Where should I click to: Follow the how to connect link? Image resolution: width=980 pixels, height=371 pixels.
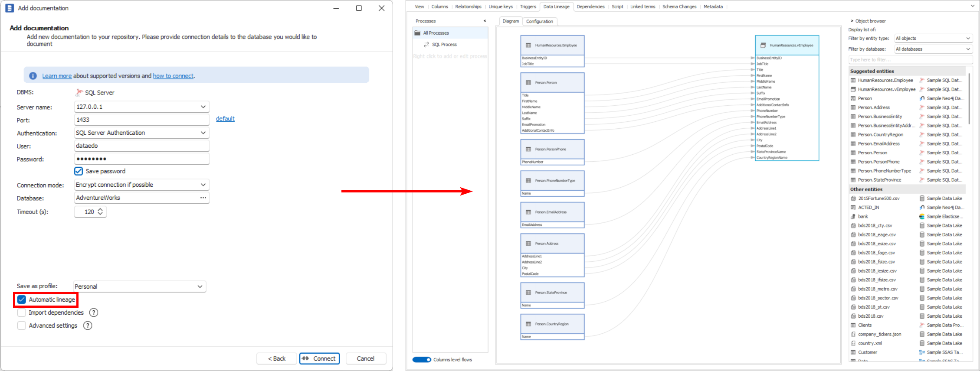click(173, 76)
